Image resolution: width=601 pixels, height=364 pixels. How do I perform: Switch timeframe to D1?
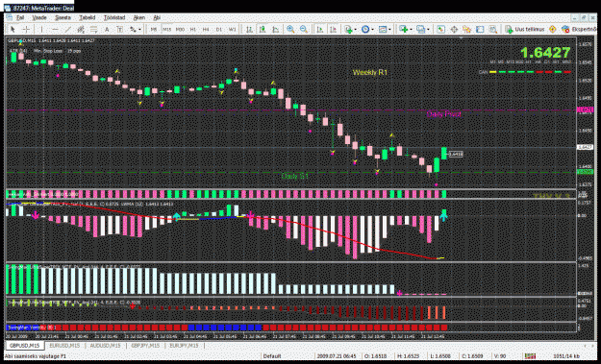tap(219, 29)
